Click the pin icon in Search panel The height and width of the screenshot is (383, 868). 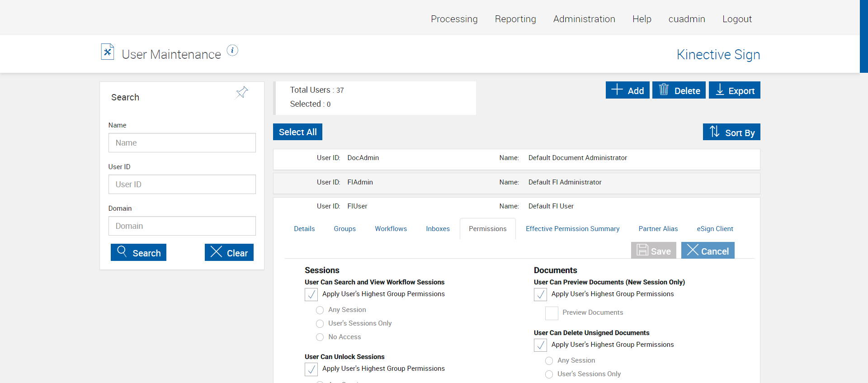pos(242,92)
